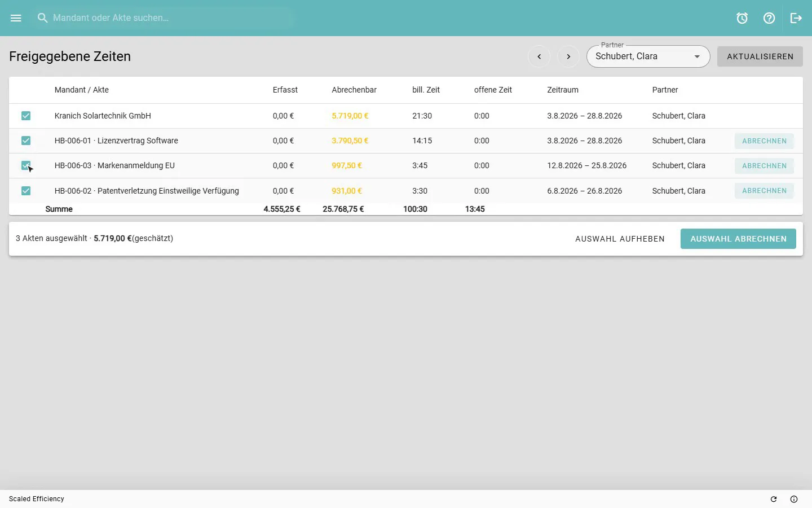Viewport: 812px width, 508px height.
Task: Open the timer alarm clock icon
Action: 742,18
